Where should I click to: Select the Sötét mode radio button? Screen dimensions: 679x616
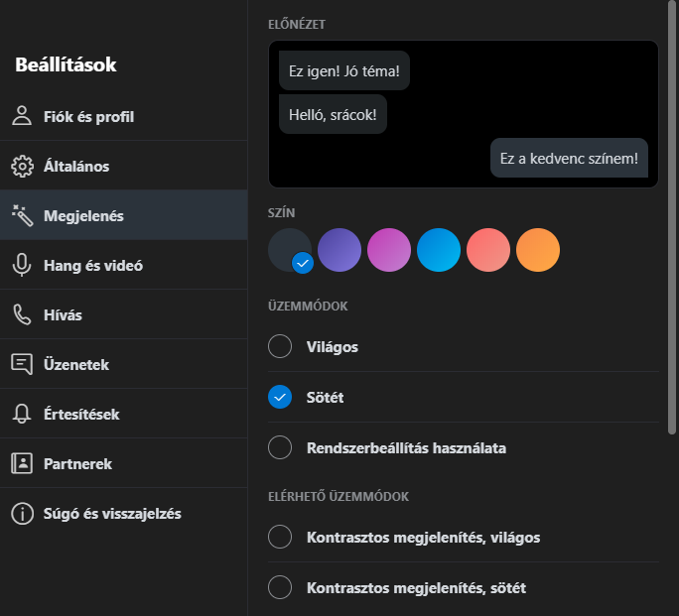[280, 397]
